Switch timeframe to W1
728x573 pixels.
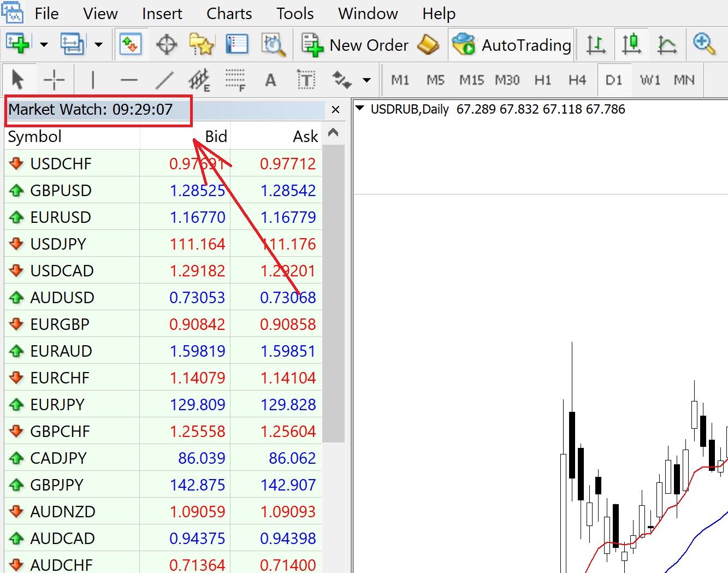click(650, 80)
